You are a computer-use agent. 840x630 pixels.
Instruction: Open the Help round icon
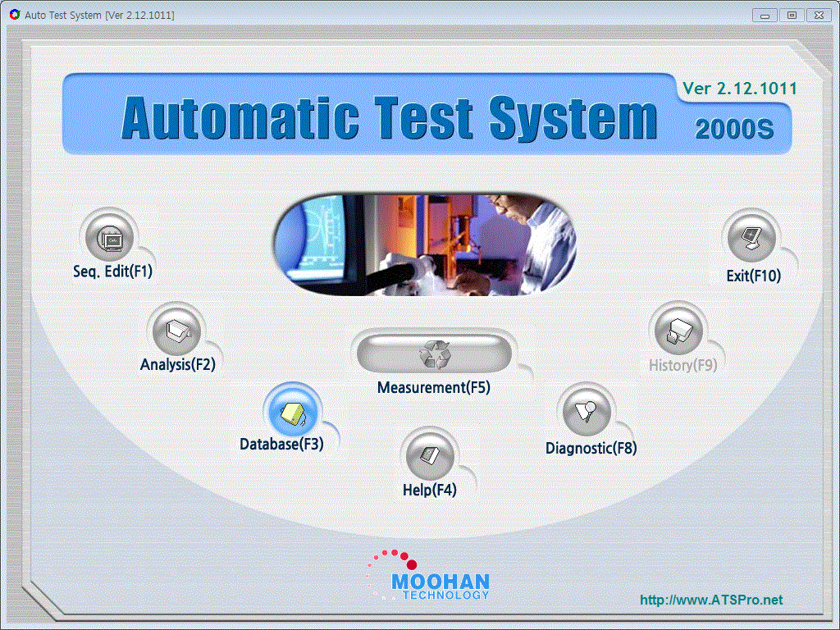tap(430, 456)
